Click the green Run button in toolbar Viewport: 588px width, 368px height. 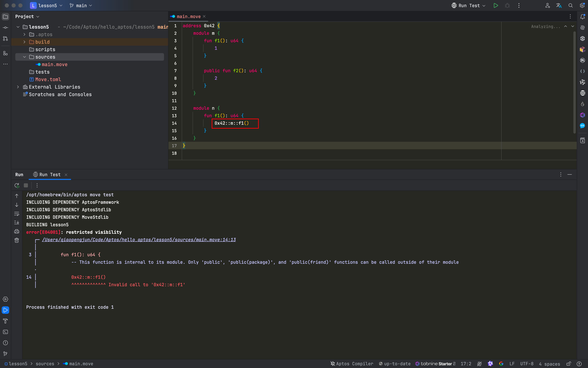(496, 5)
